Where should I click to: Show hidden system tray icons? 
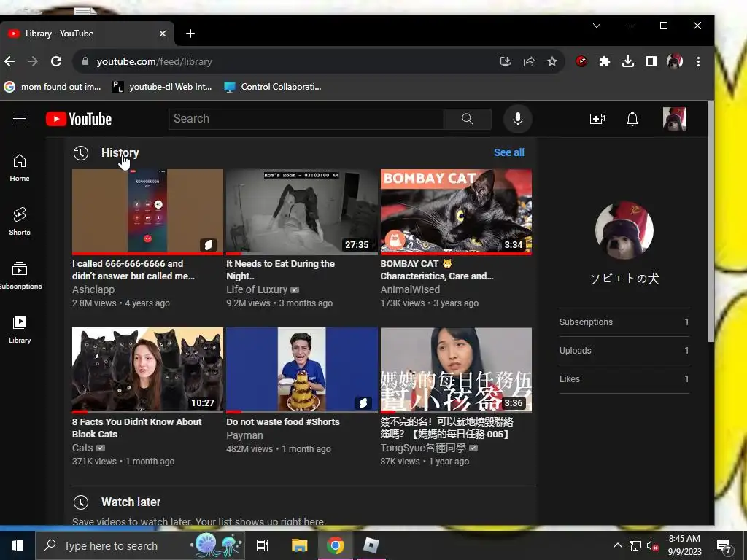coord(617,545)
